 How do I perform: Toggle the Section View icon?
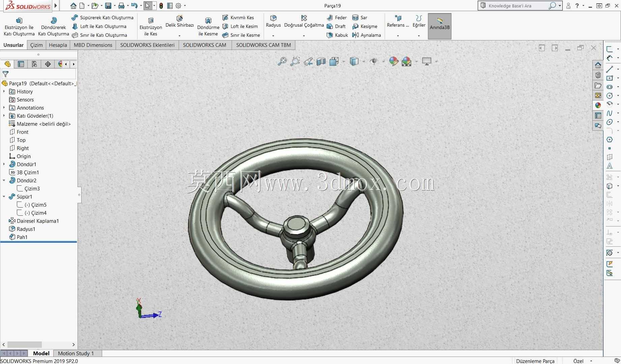point(321,61)
